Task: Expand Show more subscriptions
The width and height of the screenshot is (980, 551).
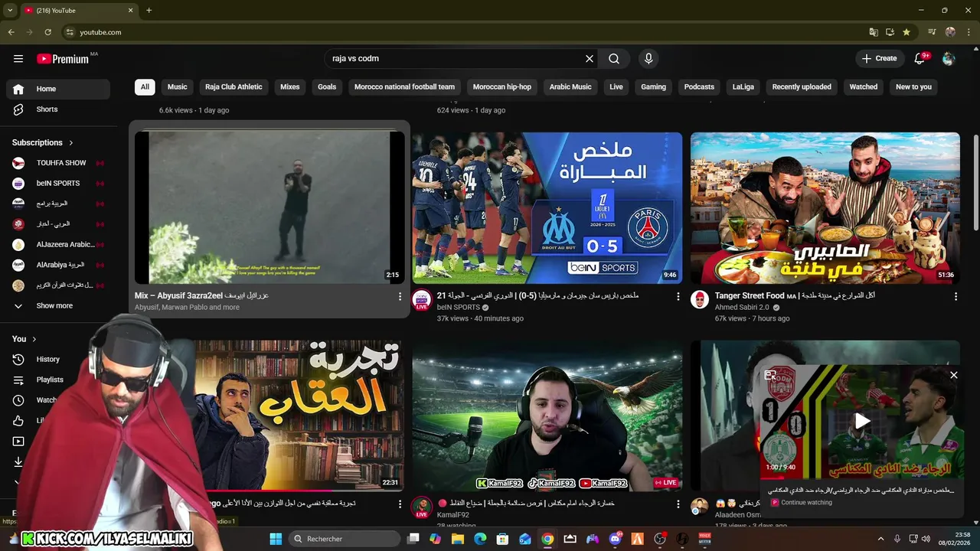Action: tap(58, 305)
